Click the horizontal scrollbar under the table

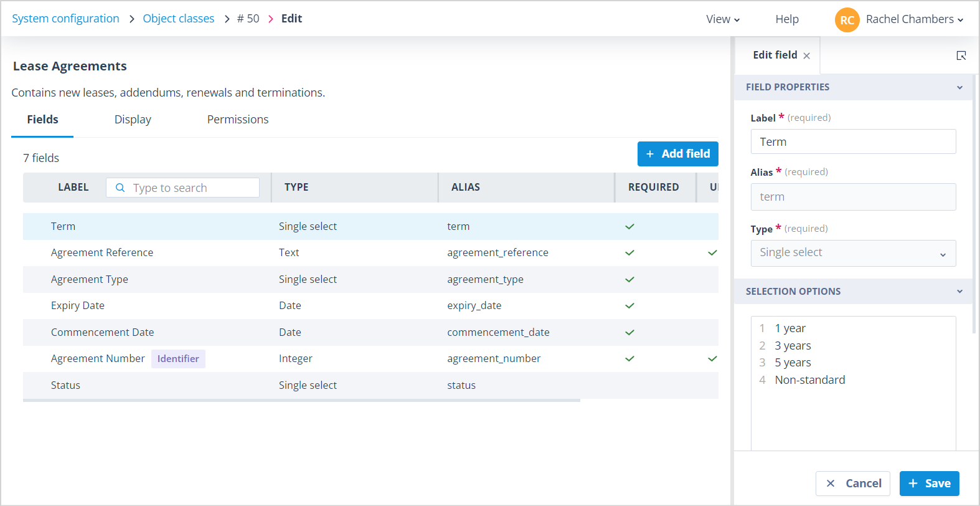point(301,401)
